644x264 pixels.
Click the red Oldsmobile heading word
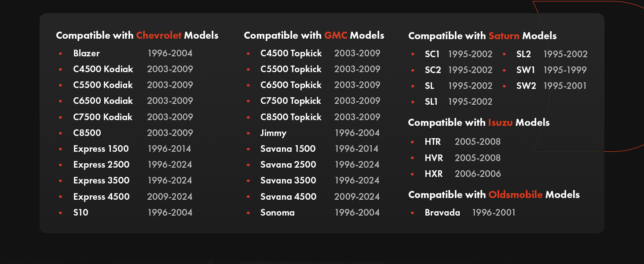516,194
